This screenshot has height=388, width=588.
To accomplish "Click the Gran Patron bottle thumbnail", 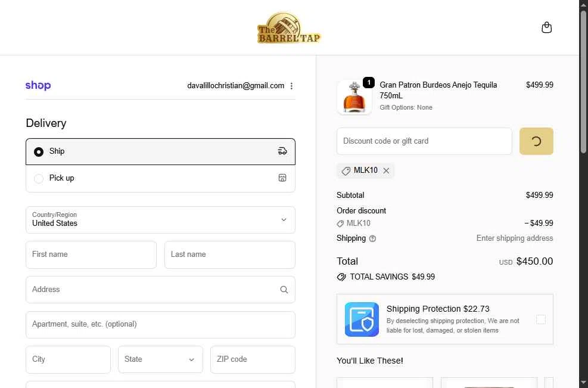I will (354, 98).
